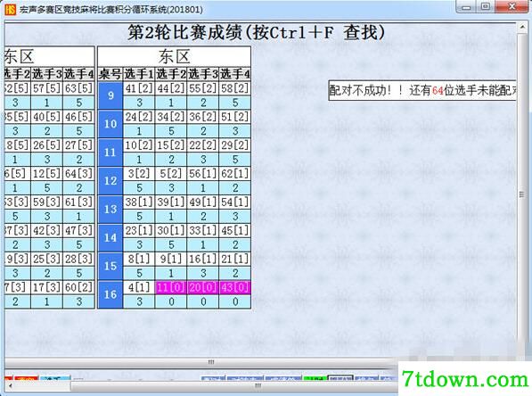Click player cell 57[5]
The height and width of the screenshot is (396, 532).
point(47,88)
